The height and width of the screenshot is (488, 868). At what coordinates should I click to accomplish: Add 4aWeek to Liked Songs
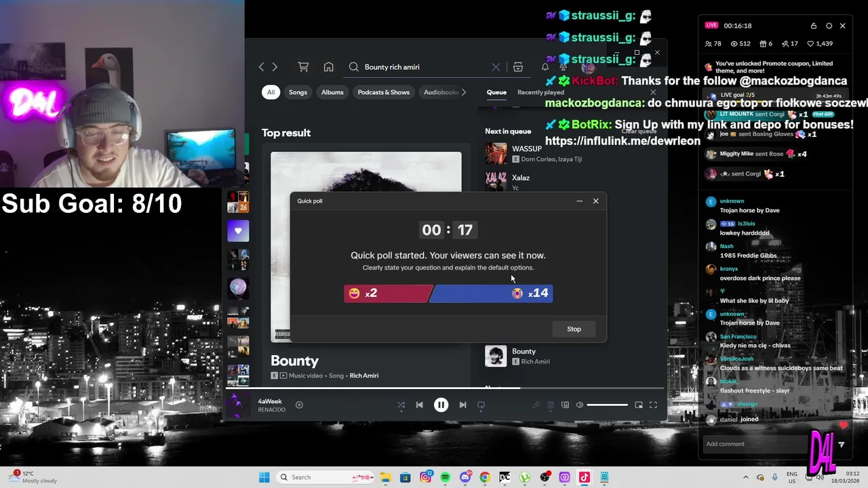[x=299, y=405]
